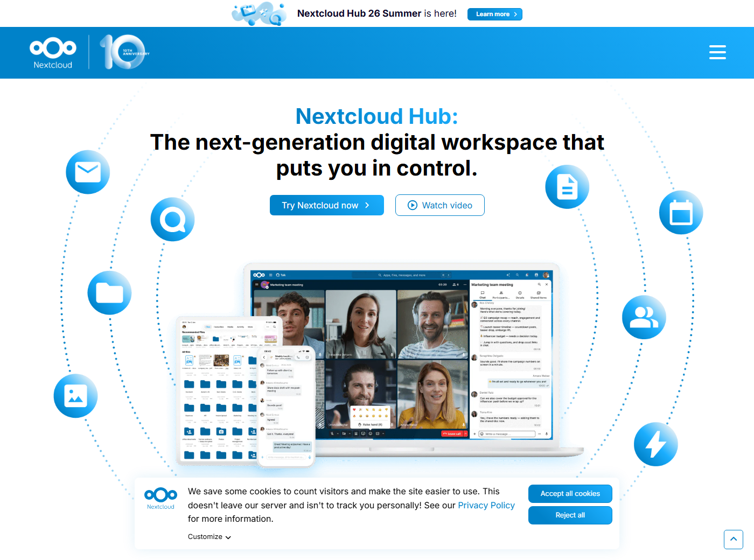754x560 pixels.
Task: Open the Privacy Policy link
Action: (486, 505)
